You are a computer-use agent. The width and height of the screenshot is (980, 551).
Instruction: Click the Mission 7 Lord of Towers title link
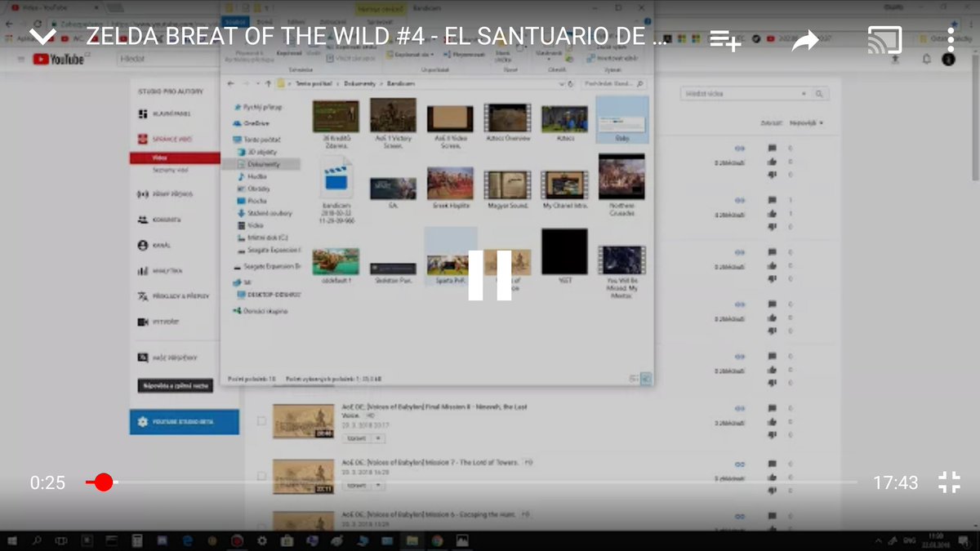pos(430,462)
